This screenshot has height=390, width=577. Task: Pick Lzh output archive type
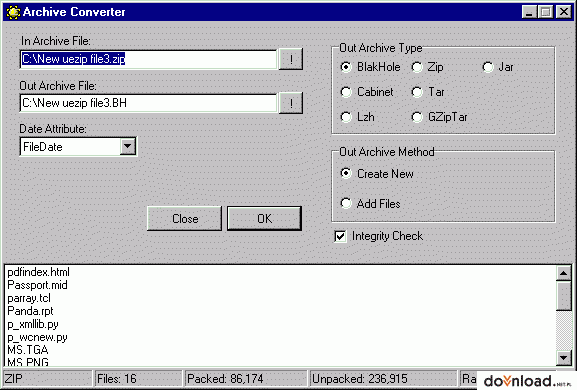tap(357, 117)
